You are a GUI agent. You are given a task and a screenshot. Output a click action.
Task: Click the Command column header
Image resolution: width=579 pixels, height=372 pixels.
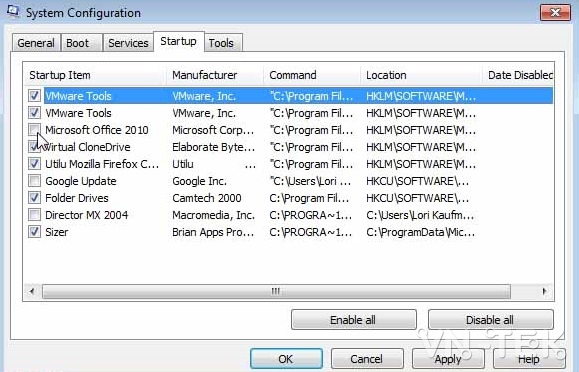click(312, 75)
